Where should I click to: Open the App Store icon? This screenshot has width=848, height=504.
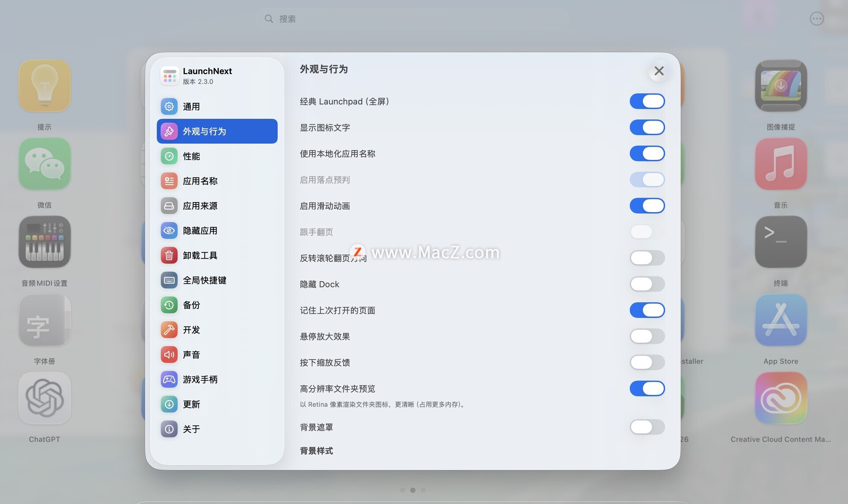[780, 320]
